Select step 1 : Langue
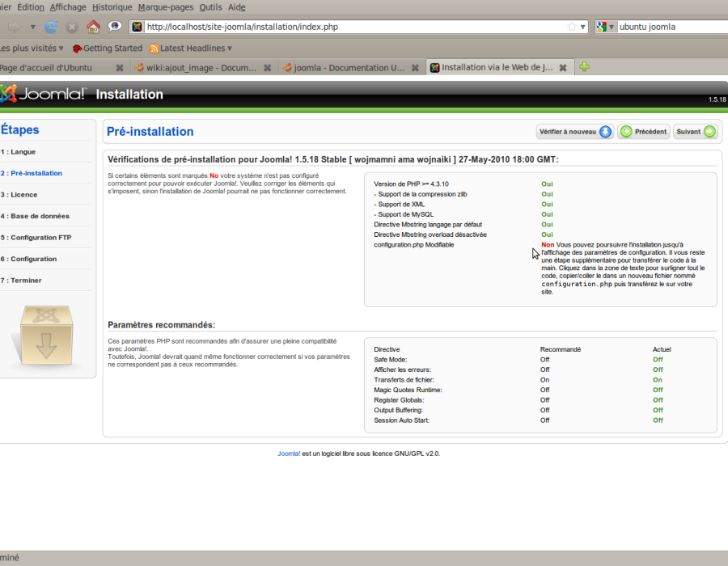 [18, 152]
